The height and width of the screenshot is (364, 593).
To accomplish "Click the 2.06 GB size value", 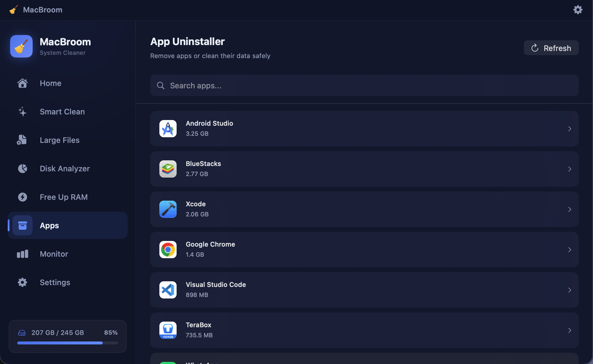I will [x=197, y=214].
